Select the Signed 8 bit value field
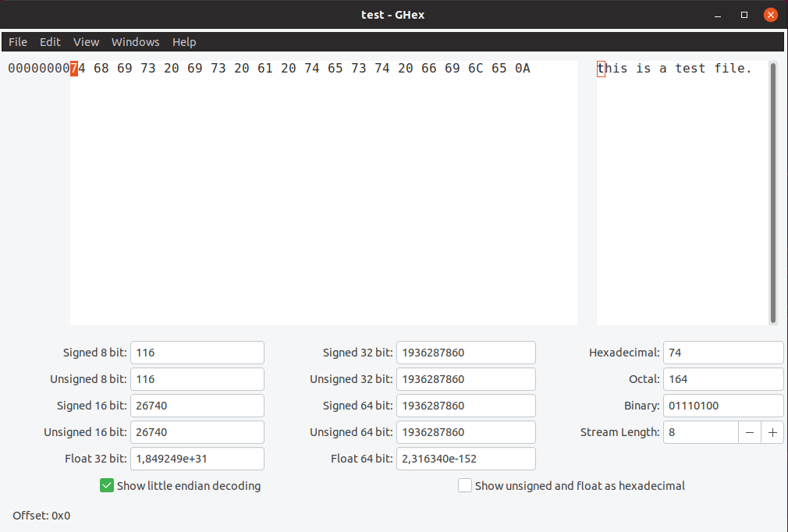The height and width of the screenshot is (532, 788). [x=197, y=353]
